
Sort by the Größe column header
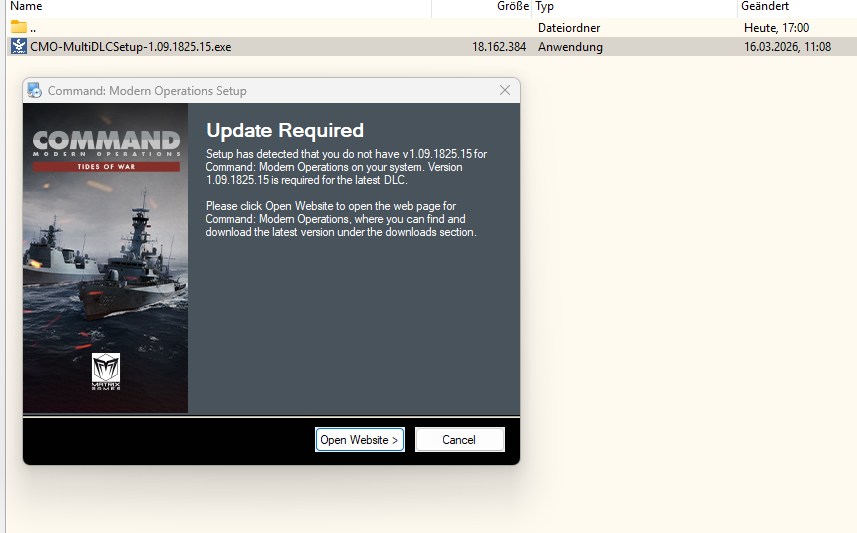[x=513, y=7]
